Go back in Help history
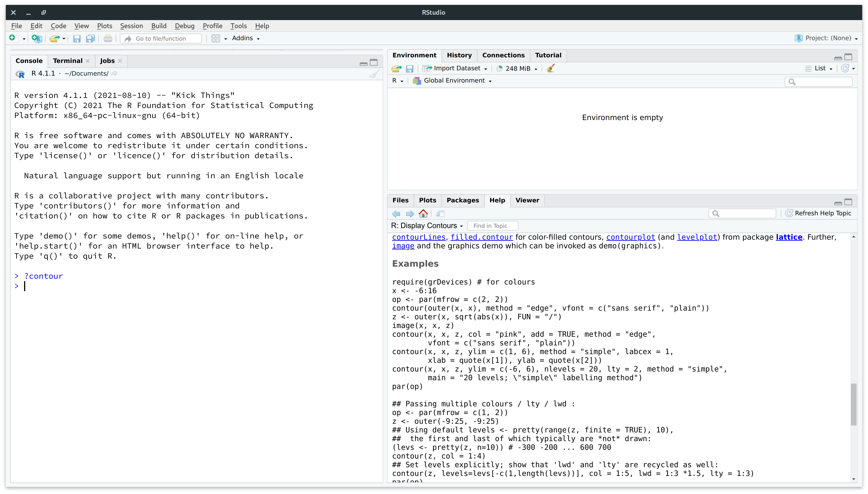This screenshot has width=868, height=494. [x=396, y=214]
